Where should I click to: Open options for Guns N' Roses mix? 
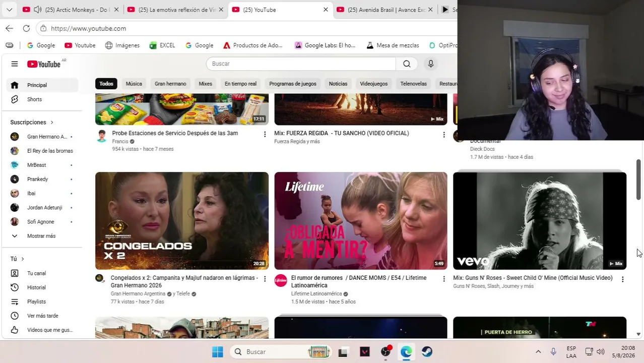(x=623, y=279)
